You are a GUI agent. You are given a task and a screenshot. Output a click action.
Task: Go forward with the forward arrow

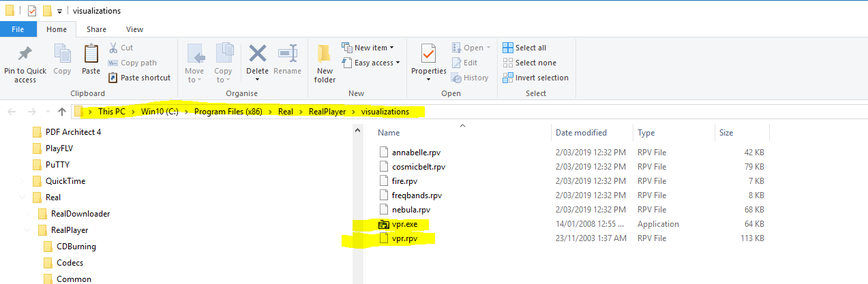tap(32, 112)
